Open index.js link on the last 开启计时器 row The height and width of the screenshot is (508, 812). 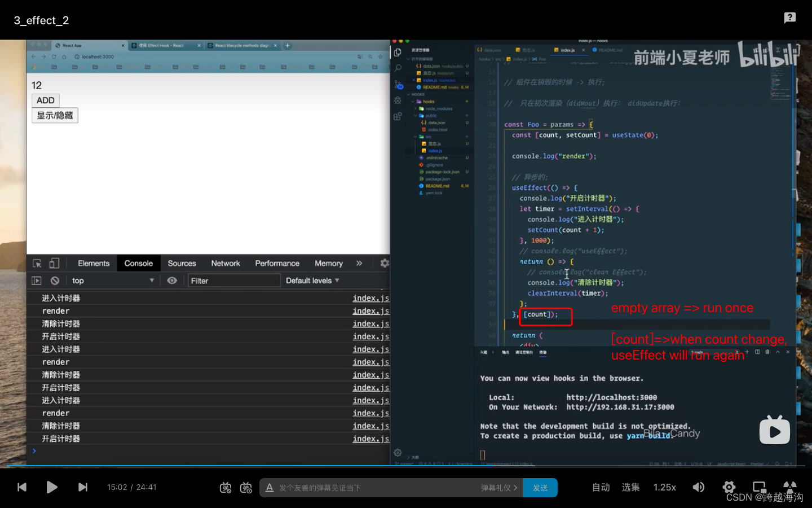click(370, 439)
